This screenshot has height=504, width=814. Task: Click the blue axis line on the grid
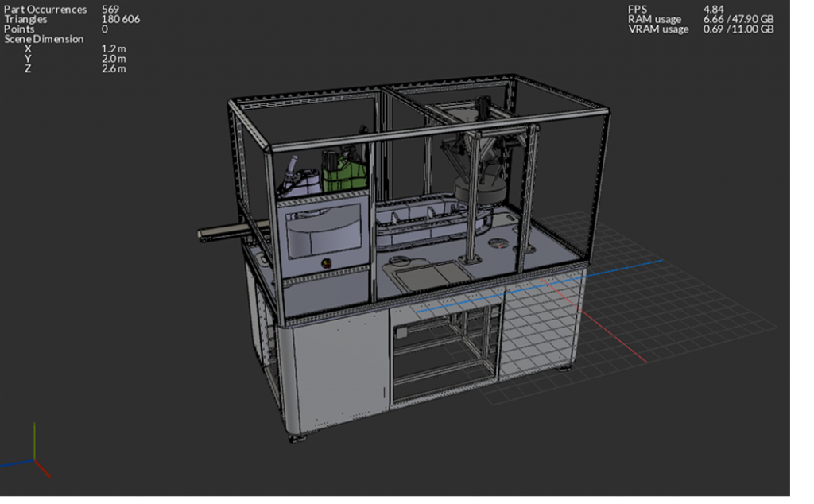click(620, 269)
